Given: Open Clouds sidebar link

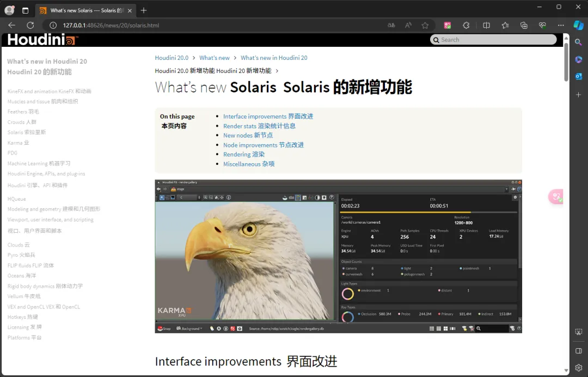Looking at the screenshot, I should coord(19,245).
